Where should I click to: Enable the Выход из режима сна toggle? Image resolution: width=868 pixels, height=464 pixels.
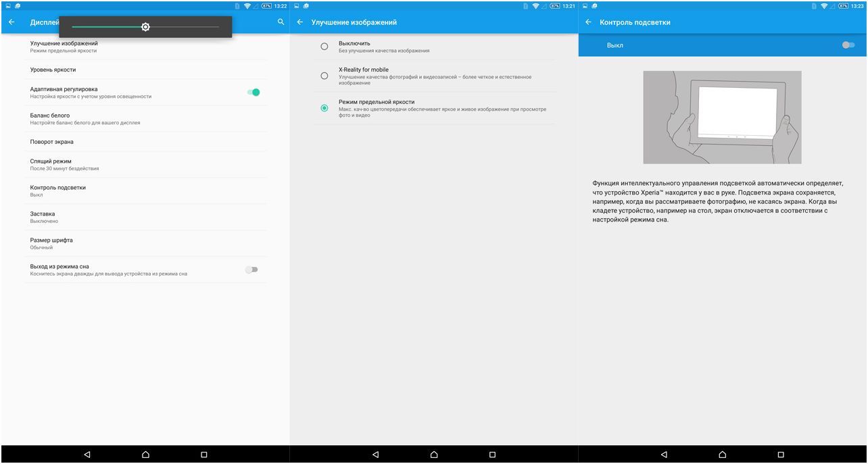coord(251,269)
